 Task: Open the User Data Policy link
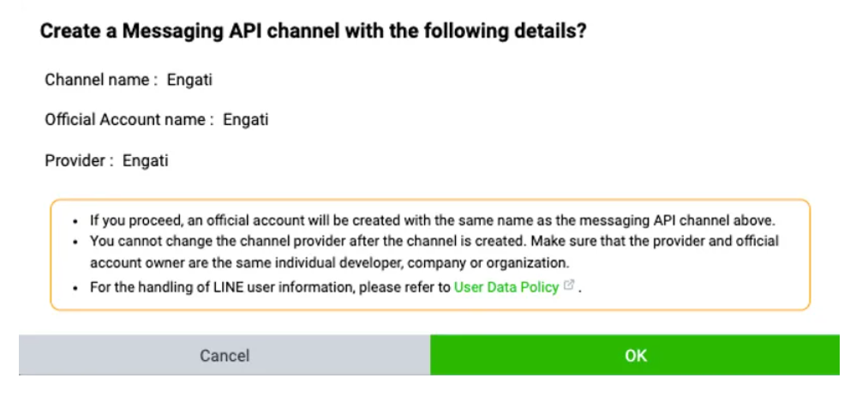pyautogui.click(x=506, y=288)
